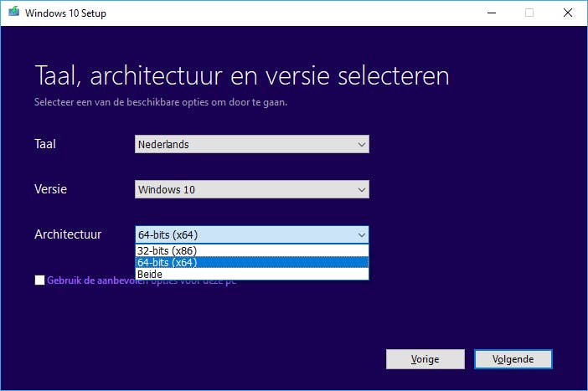Open the Versie combo box showing Windows 10
Viewport: 588px width, 391px height.
(x=243, y=190)
